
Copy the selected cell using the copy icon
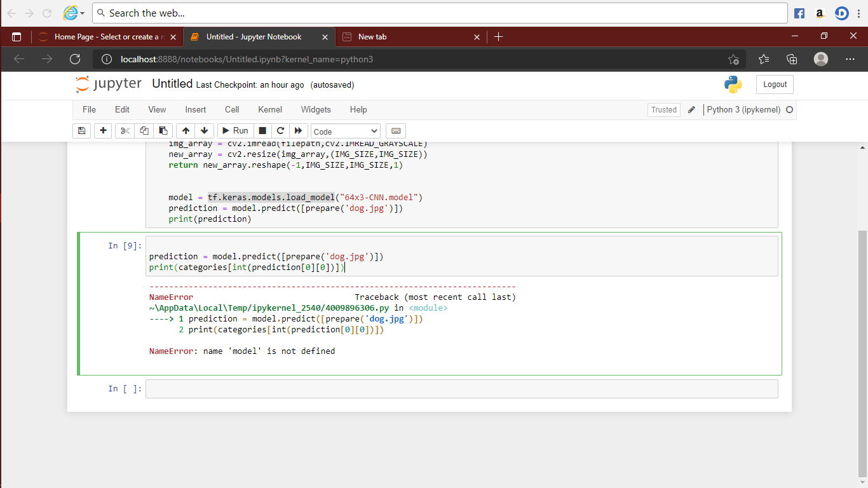[143, 130]
